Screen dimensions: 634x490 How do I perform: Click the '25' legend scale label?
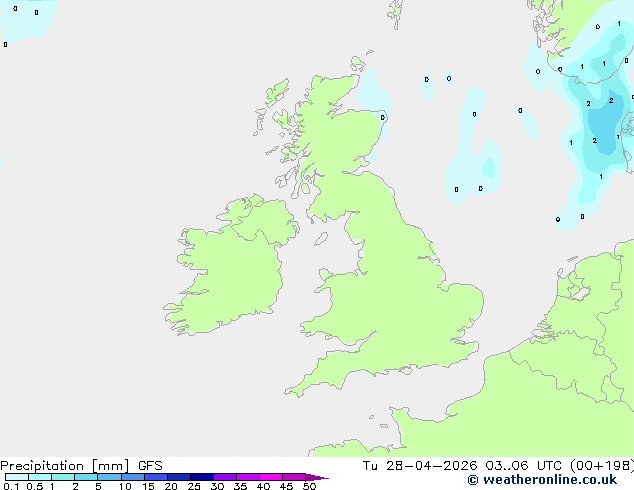[x=194, y=486]
